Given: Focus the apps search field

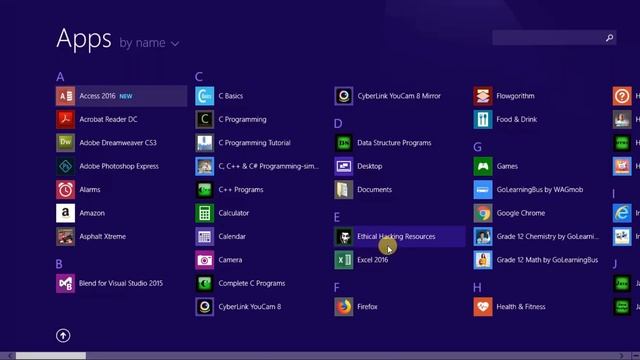Looking at the screenshot, I should click(554, 38).
